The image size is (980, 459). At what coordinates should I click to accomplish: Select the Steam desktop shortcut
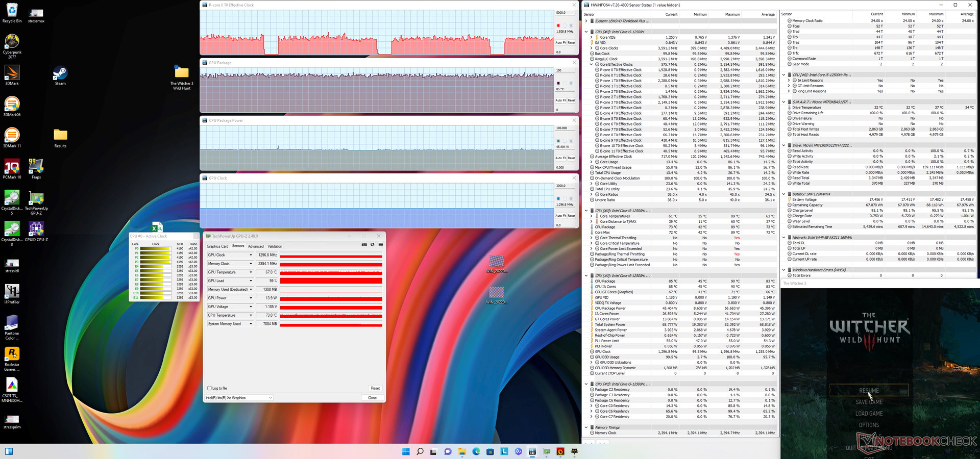pyautogui.click(x=60, y=76)
